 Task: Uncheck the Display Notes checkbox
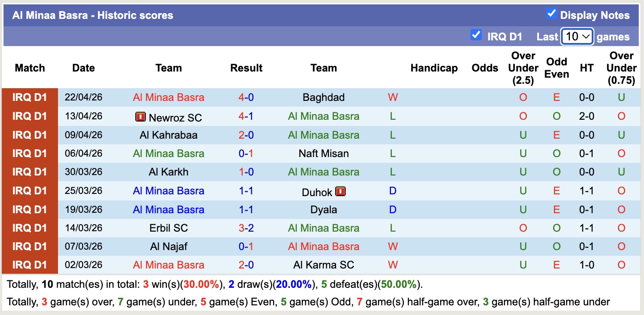[551, 13]
